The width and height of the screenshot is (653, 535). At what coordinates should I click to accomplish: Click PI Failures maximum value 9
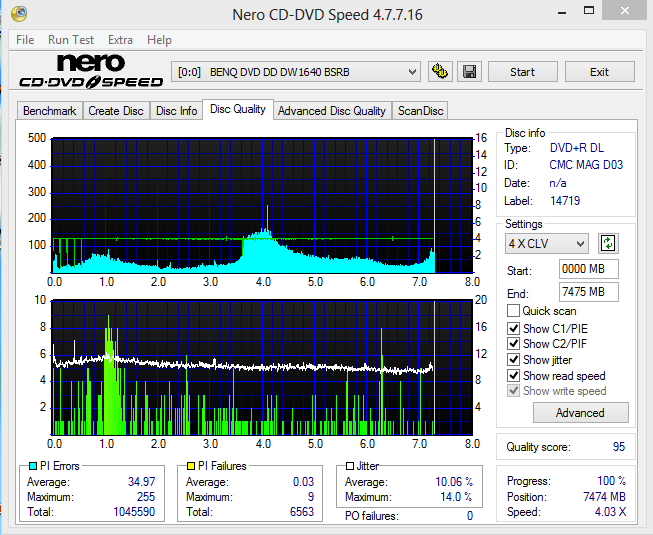pyautogui.click(x=311, y=497)
